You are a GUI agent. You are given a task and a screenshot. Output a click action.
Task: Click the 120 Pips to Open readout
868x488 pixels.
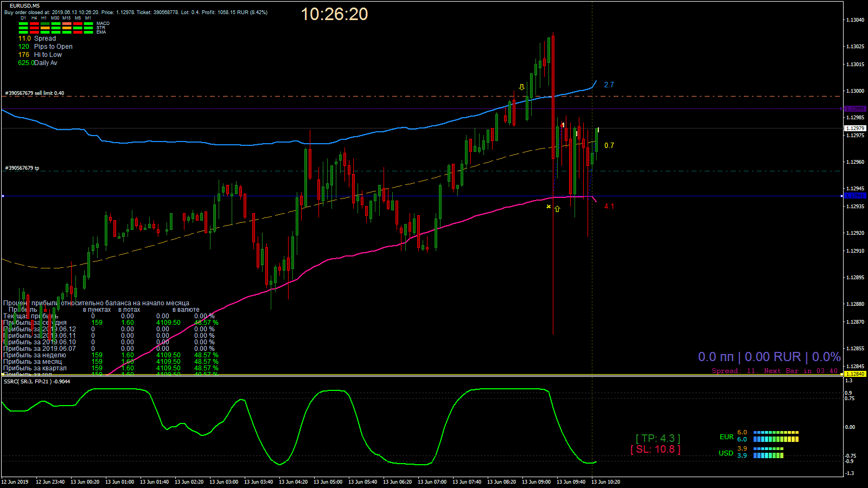coord(45,47)
